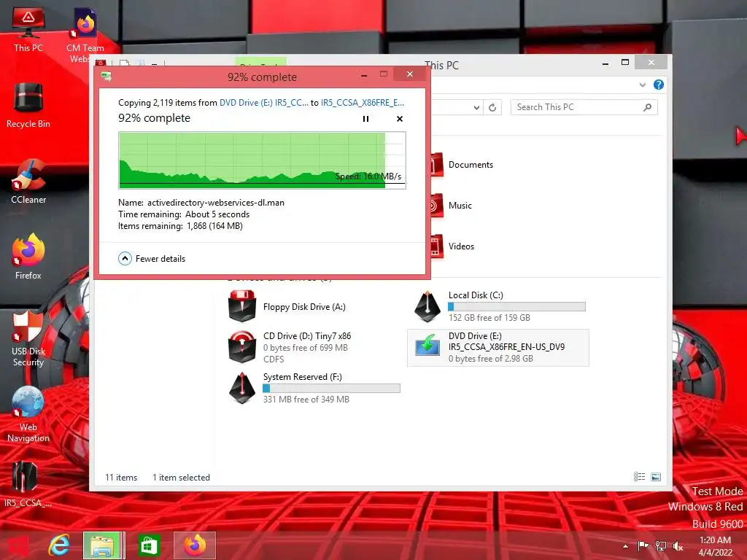Open Windows Store from taskbar
Screen dimensions: 747x560
(149, 545)
